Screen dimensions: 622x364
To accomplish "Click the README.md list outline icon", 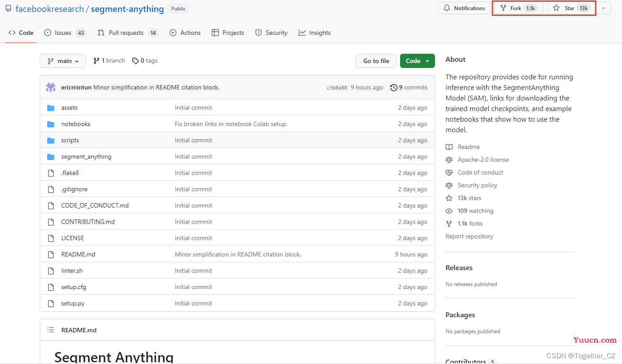I will 51,330.
